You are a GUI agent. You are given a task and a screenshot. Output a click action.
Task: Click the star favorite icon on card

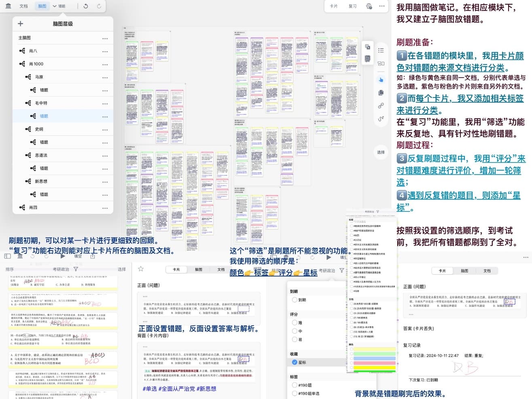pyautogui.click(x=141, y=269)
